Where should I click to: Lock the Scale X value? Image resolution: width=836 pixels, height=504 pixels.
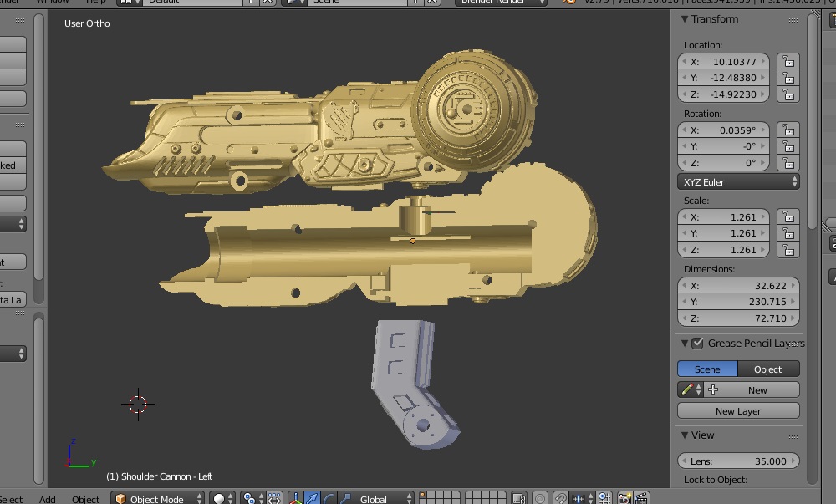pos(788,217)
